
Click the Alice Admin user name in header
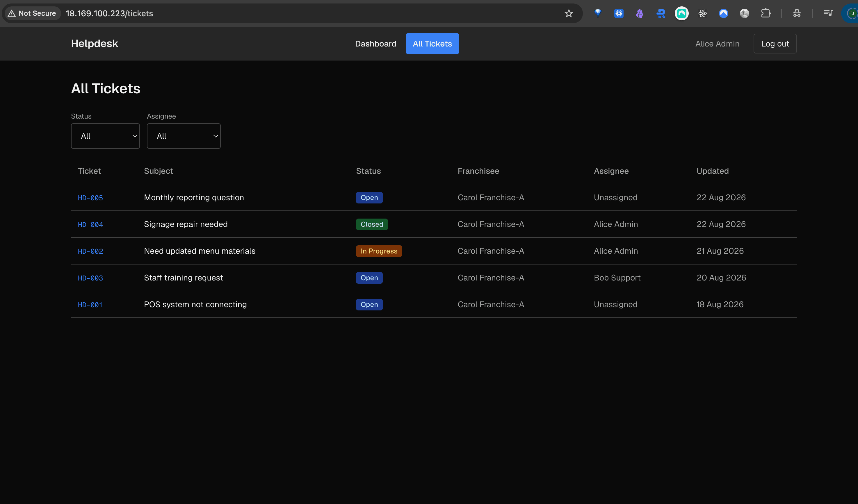(x=717, y=44)
